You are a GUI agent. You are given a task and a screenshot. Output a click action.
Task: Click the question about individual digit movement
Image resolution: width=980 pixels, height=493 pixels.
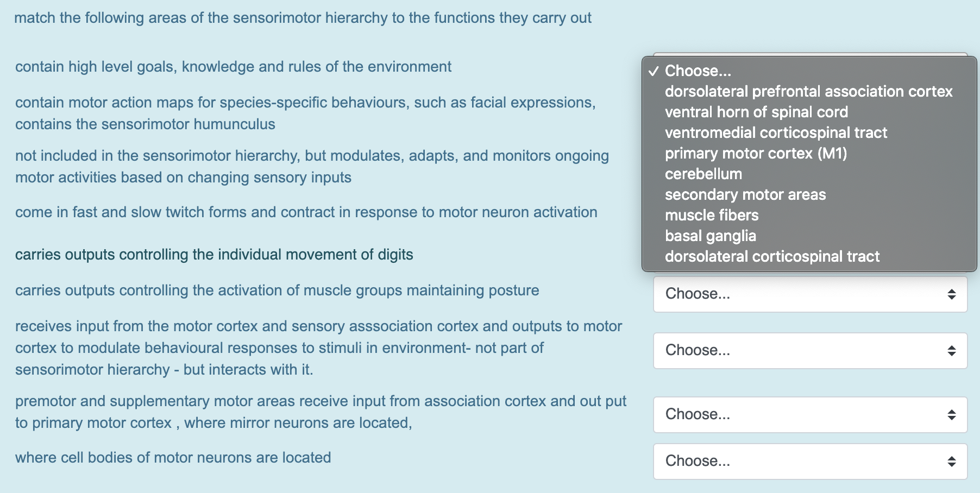214,254
